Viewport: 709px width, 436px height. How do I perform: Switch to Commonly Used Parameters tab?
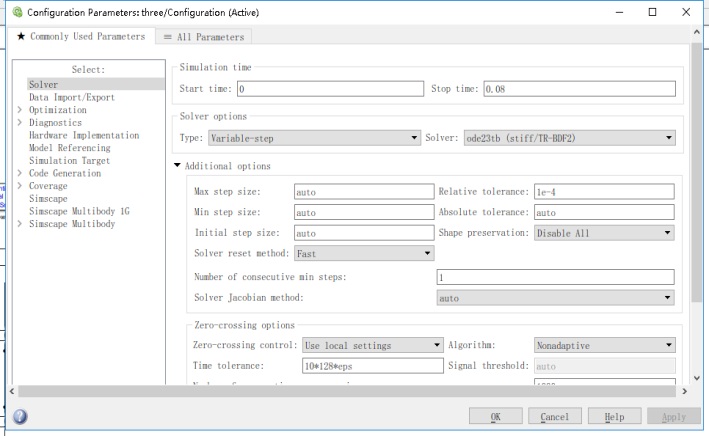pyautogui.click(x=81, y=37)
